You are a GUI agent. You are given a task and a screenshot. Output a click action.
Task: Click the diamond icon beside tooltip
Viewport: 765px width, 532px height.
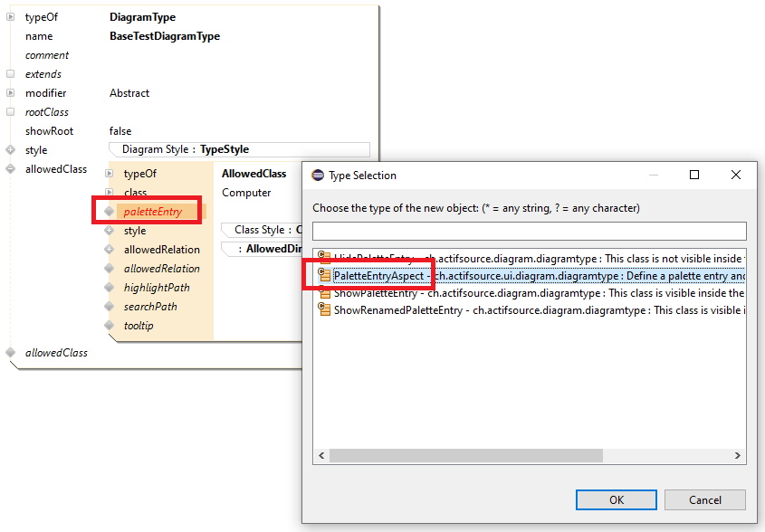point(110,326)
